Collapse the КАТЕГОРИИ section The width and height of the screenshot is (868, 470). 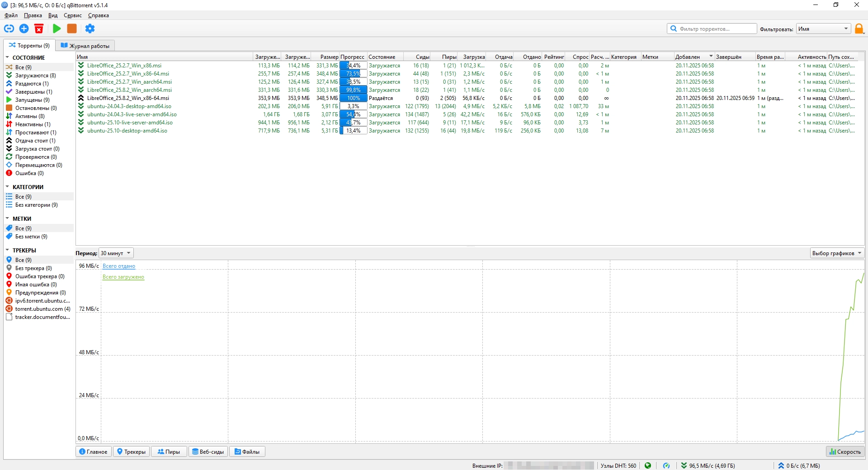(x=7, y=187)
